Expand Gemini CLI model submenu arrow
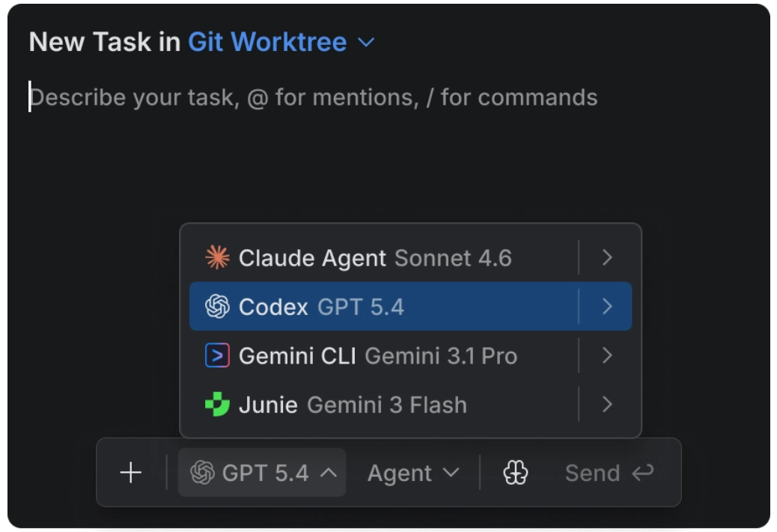This screenshot has width=777, height=532. pos(607,355)
